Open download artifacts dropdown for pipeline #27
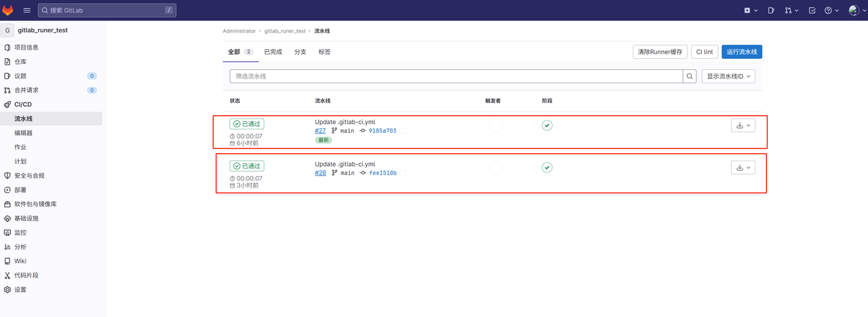Viewport: 868px width, 317px height. pyautogui.click(x=743, y=126)
